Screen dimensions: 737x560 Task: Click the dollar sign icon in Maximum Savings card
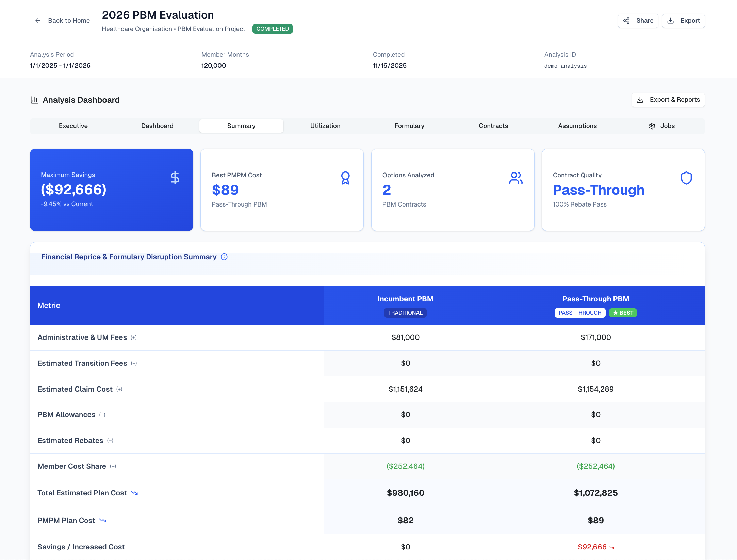175,178
